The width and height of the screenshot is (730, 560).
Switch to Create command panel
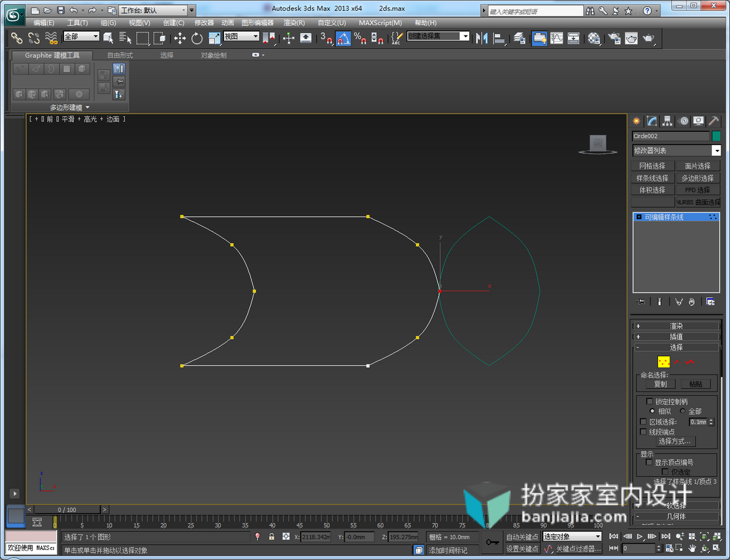click(637, 121)
